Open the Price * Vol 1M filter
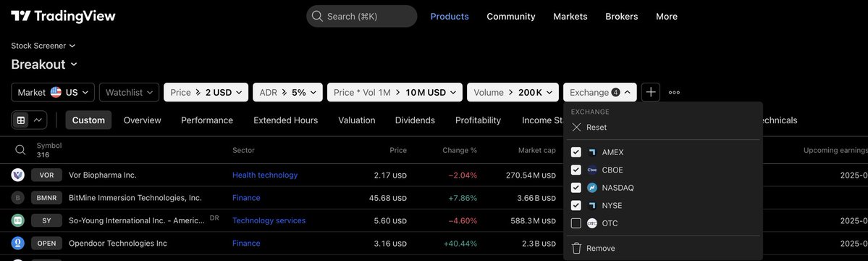Viewport: 868px width, 261px height. tap(395, 92)
